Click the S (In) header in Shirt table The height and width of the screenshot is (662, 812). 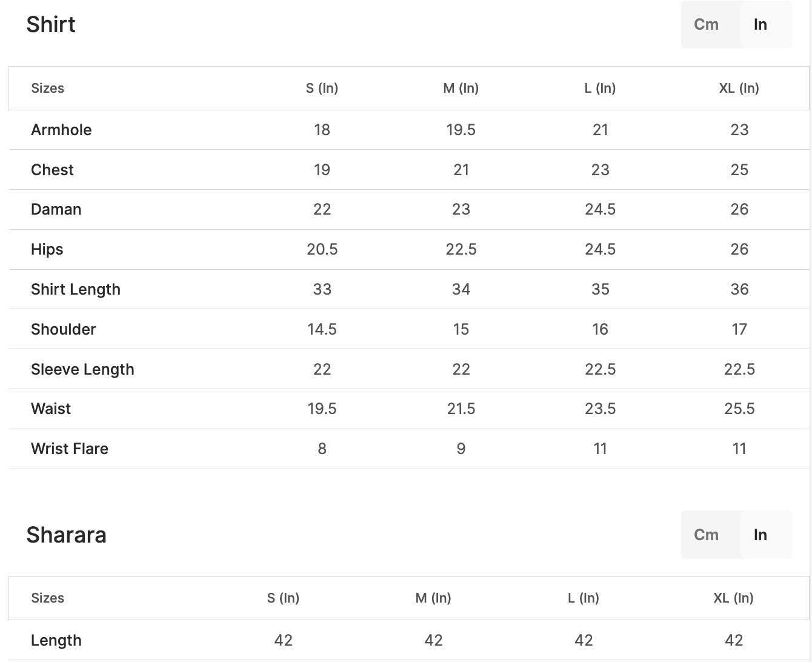(322, 89)
